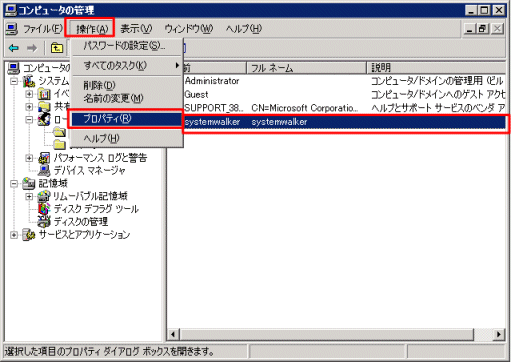Click the Up one level folder icon
Screen dimensions: 511x362
coord(57,48)
